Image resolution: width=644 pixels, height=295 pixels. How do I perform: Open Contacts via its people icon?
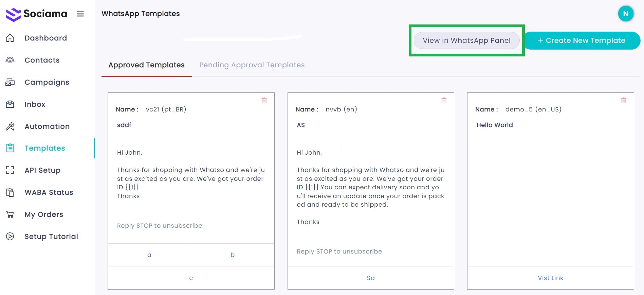pos(10,60)
